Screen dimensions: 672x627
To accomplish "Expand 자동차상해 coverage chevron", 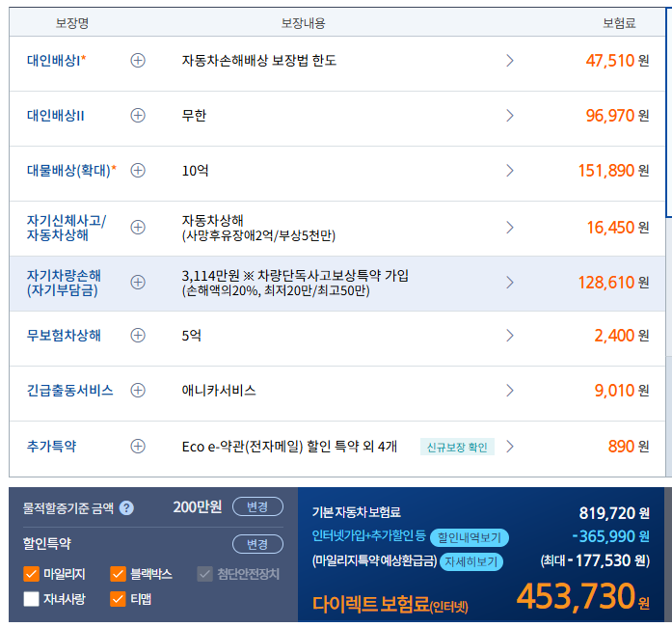I will [x=510, y=228].
